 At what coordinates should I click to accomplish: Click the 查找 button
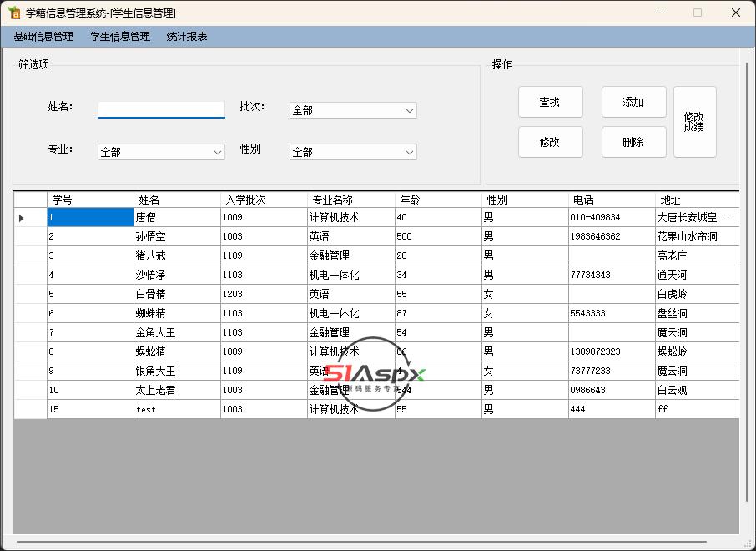coord(551,102)
